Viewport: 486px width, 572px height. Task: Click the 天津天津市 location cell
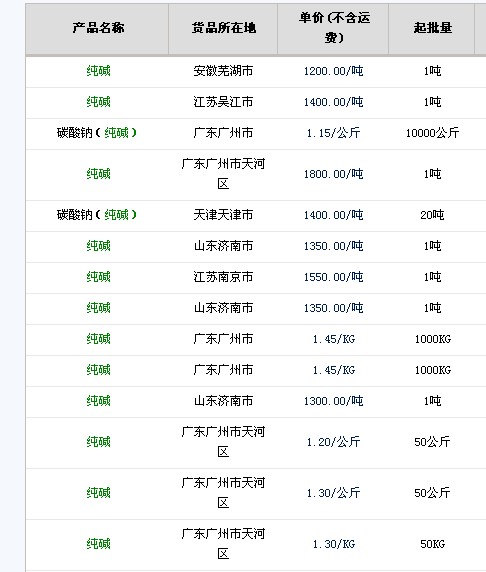tap(223, 215)
